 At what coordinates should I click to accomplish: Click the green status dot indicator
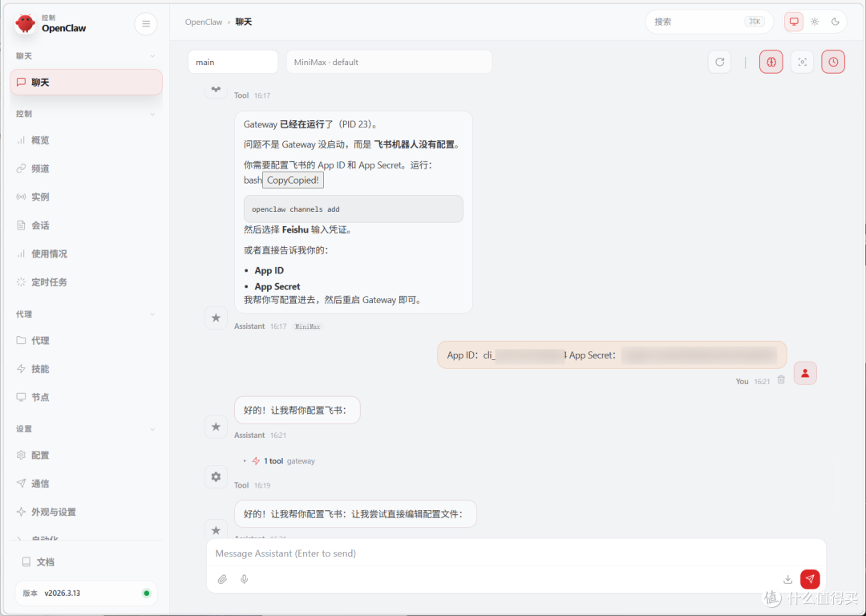[147, 594]
